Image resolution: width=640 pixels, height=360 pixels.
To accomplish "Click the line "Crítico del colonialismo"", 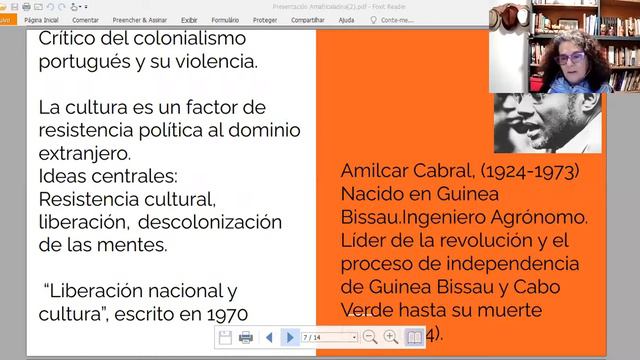I will pos(142,38).
